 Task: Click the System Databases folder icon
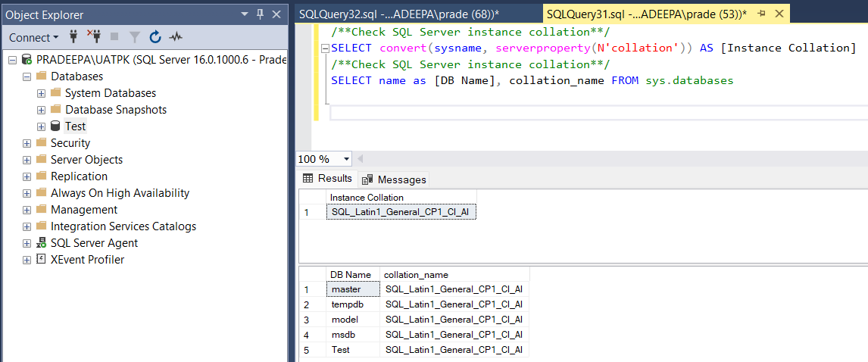click(x=55, y=93)
